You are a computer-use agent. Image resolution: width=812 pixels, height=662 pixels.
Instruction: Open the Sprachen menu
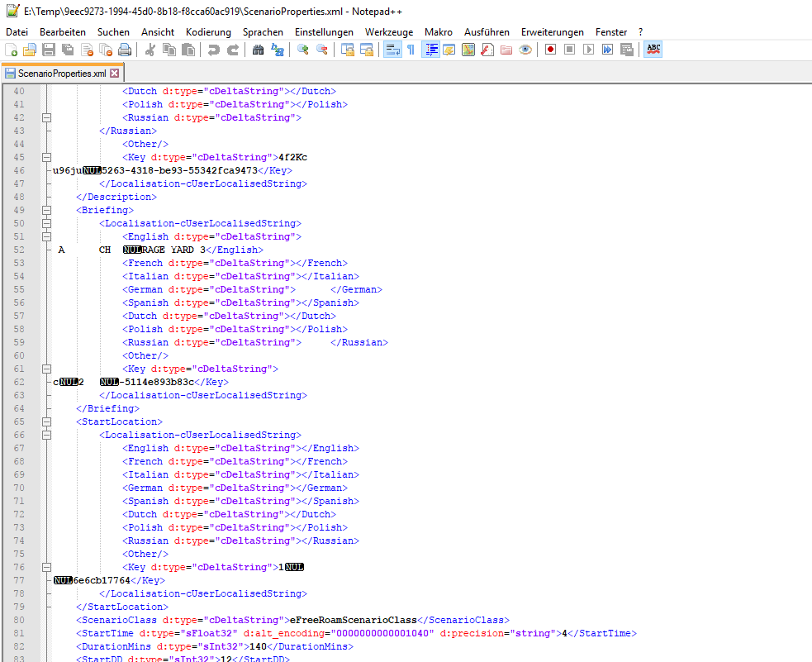[x=263, y=31]
